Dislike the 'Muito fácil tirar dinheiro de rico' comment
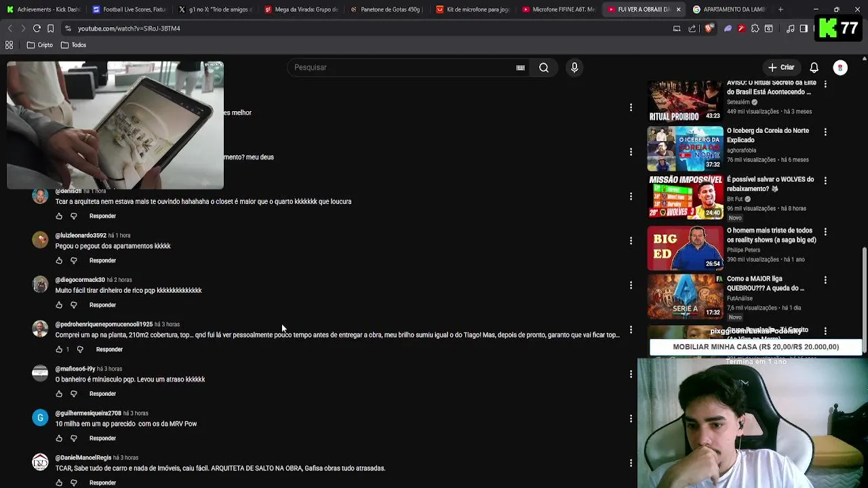Screen dimensions: 868x488 [x=74, y=305]
